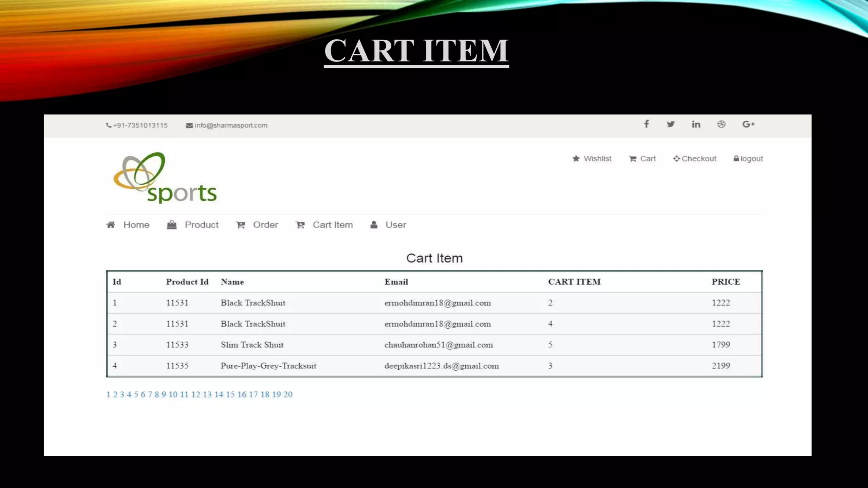This screenshot has height=488, width=868.
Task: Click the Google Plus icon
Action: click(748, 124)
